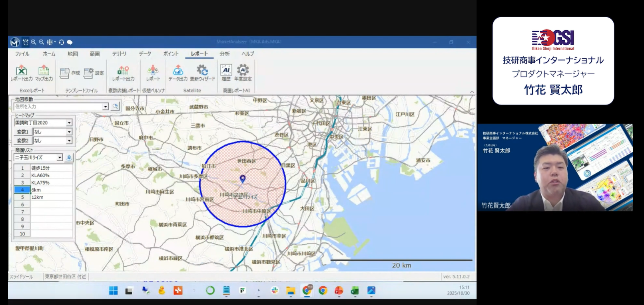Collapse the ribbon with the chevron arrow
The image size is (644, 305).
click(x=472, y=92)
